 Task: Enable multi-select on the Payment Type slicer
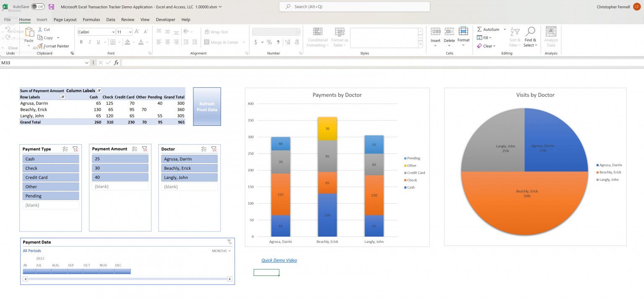(x=65, y=149)
